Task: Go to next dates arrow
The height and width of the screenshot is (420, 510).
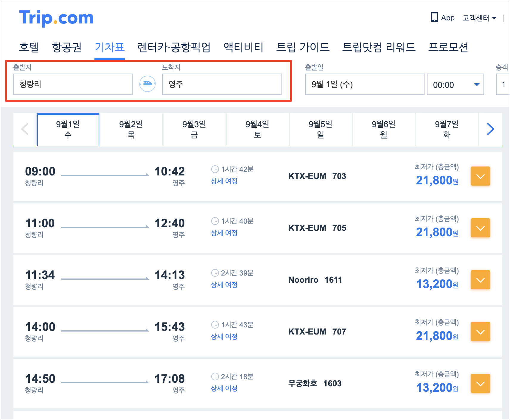Action: point(490,129)
